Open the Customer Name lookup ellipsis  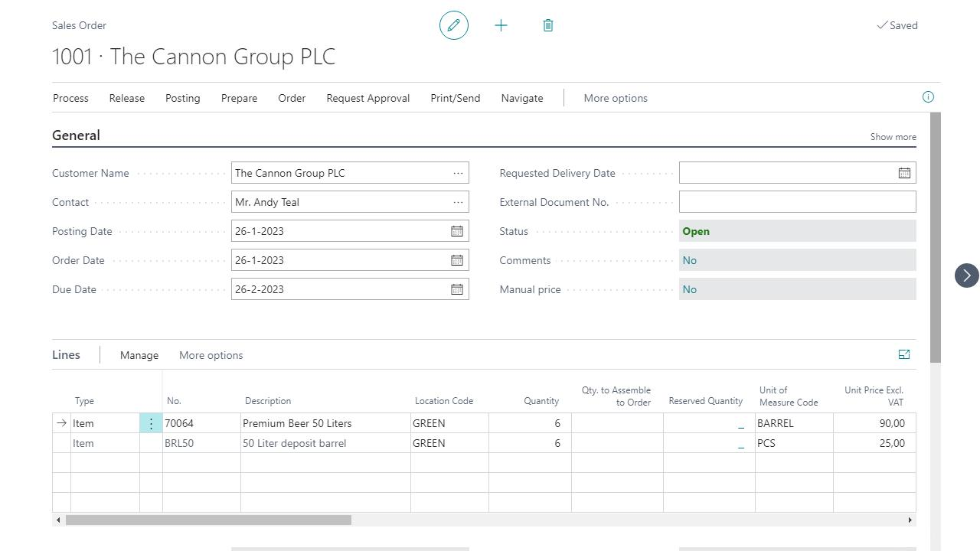[458, 173]
